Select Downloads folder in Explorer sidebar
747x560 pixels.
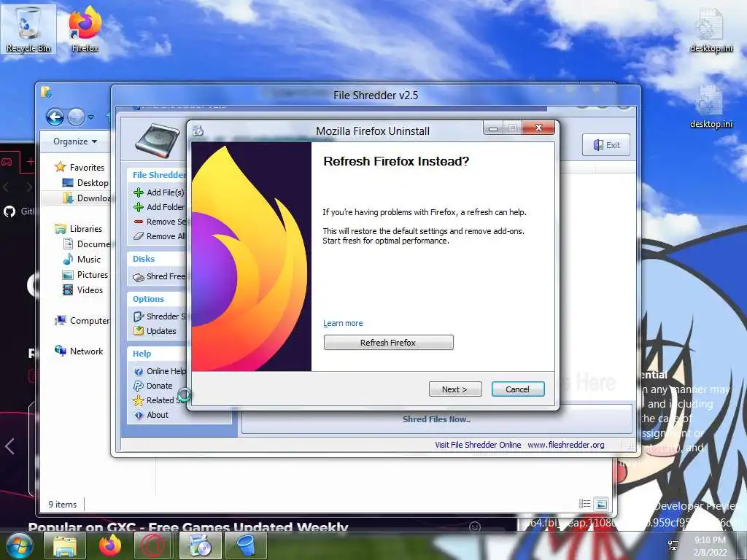click(x=87, y=198)
